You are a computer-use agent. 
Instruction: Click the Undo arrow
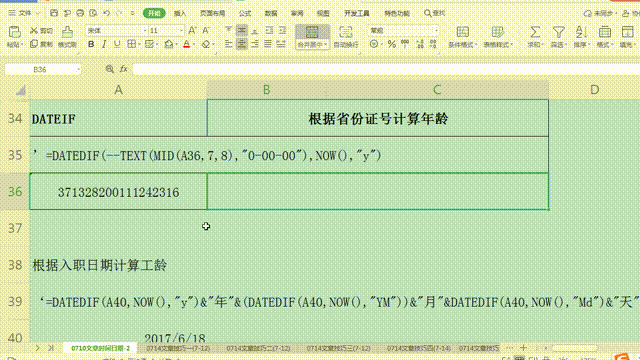[x=107, y=13]
